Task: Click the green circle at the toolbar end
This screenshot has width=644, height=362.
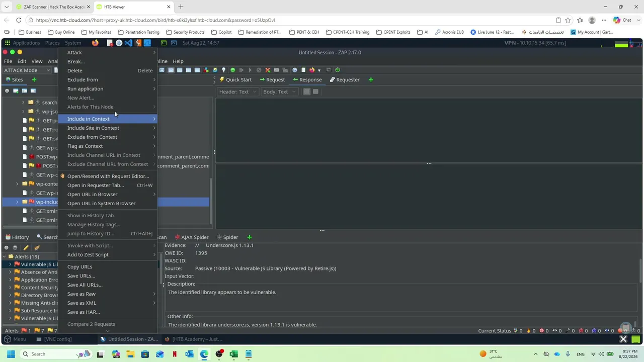Action: 338,70
